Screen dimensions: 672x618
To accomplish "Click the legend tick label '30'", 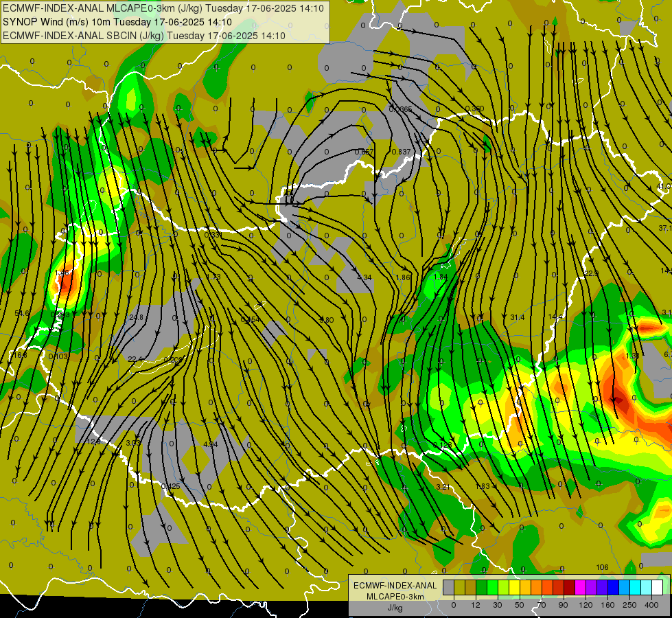I will click(x=498, y=605).
